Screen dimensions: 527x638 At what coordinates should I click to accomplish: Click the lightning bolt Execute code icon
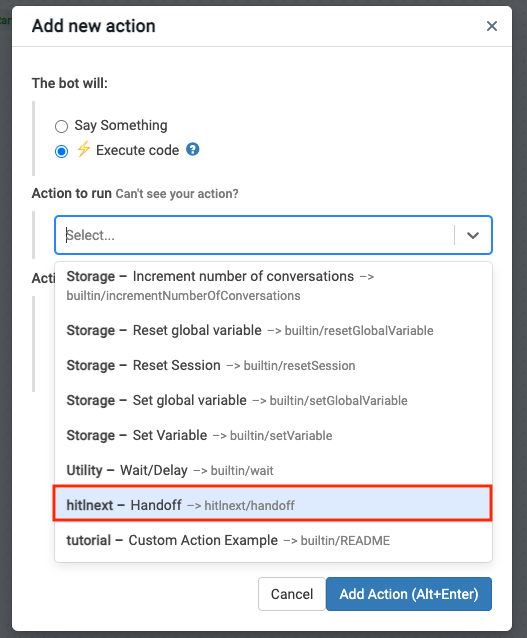pyautogui.click(x=83, y=149)
